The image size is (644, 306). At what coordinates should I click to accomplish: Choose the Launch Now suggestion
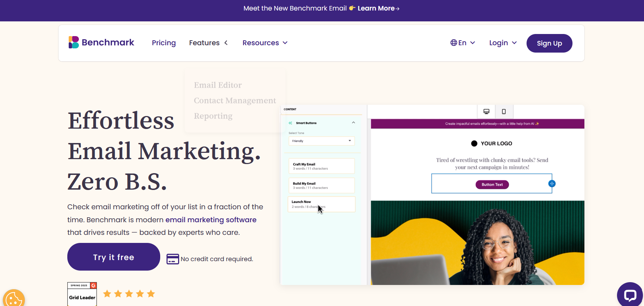pyautogui.click(x=321, y=204)
